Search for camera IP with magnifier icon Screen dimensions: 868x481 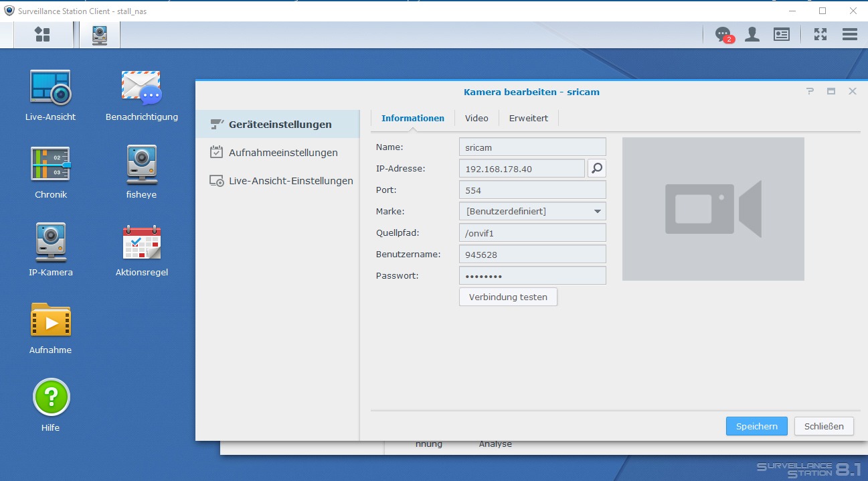tap(597, 168)
